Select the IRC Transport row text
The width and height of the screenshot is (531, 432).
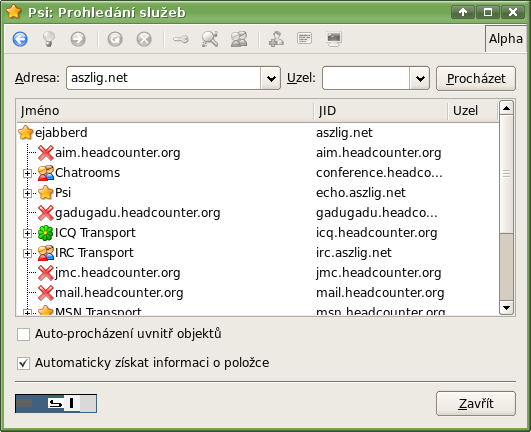(94, 253)
